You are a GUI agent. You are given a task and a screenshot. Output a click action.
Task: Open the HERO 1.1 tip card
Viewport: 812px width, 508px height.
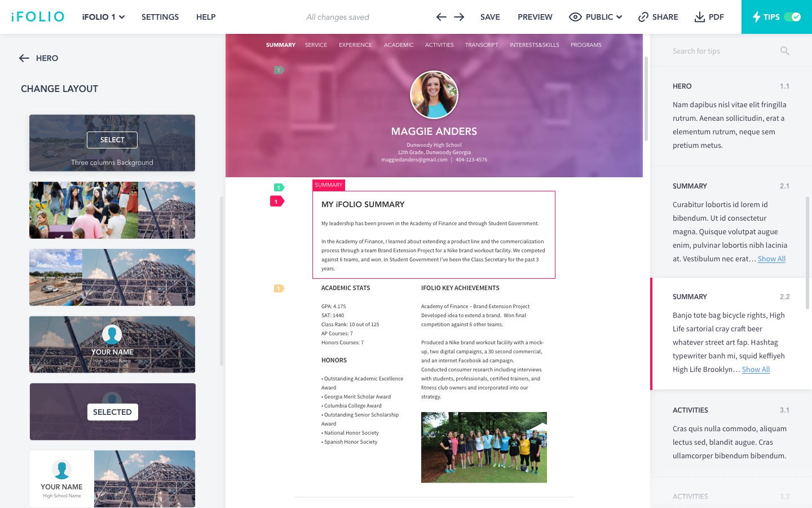[x=731, y=116]
